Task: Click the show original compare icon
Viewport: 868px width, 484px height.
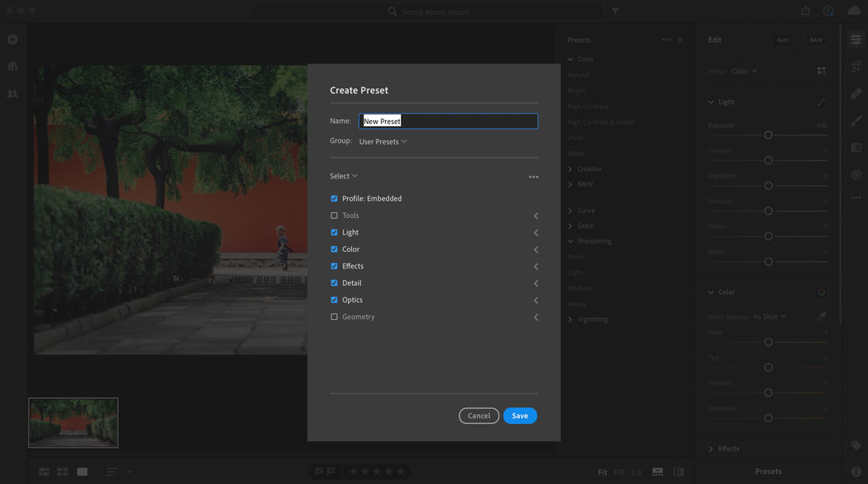Action: click(x=678, y=472)
